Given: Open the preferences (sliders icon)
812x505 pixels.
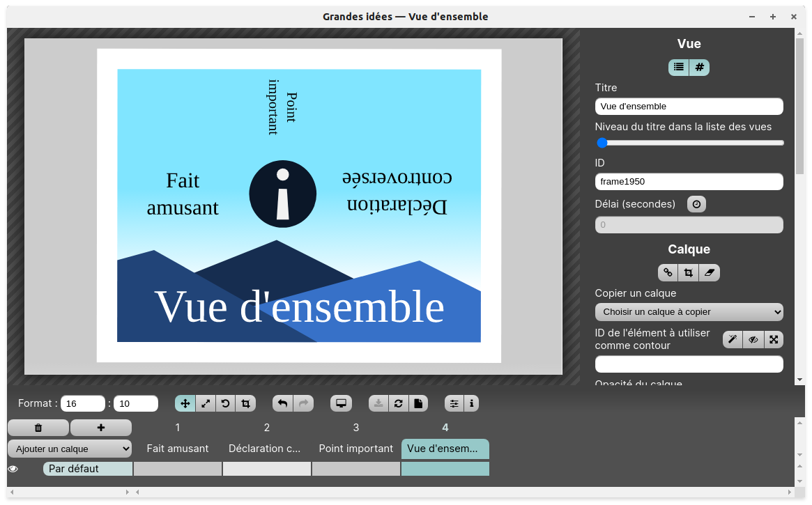Looking at the screenshot, I should point(453,403).
